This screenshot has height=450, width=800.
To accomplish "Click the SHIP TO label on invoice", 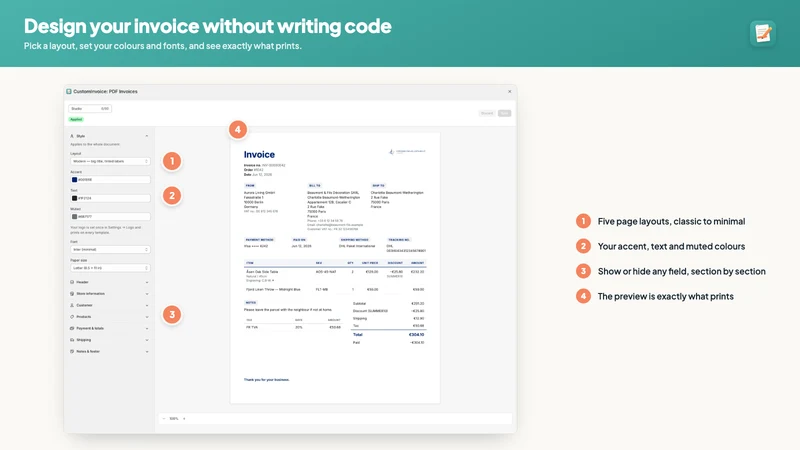I will click(x=379, y=186).
